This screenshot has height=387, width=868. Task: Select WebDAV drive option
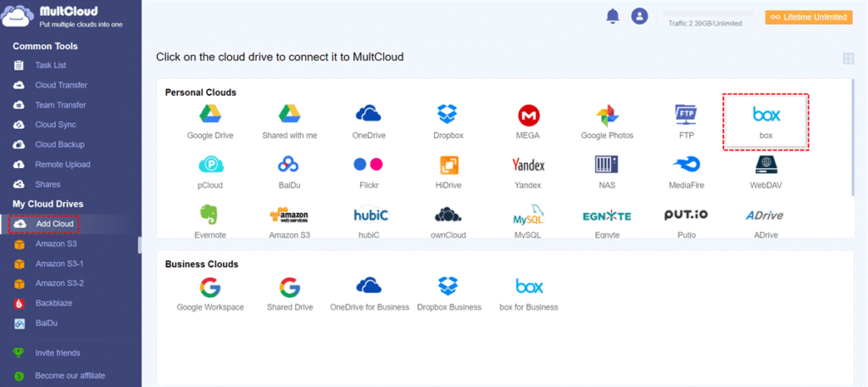point(766,172)
